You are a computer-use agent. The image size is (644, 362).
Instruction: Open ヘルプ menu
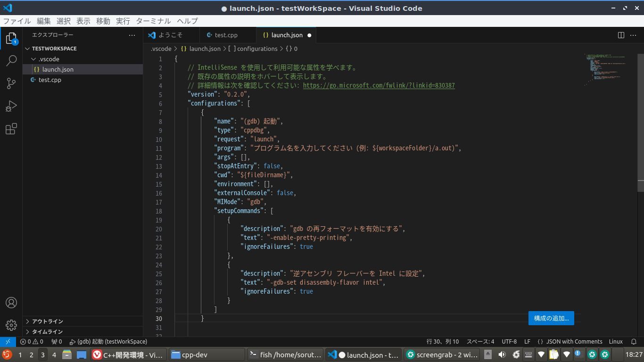pyautogui.click(x=187, y=21)
